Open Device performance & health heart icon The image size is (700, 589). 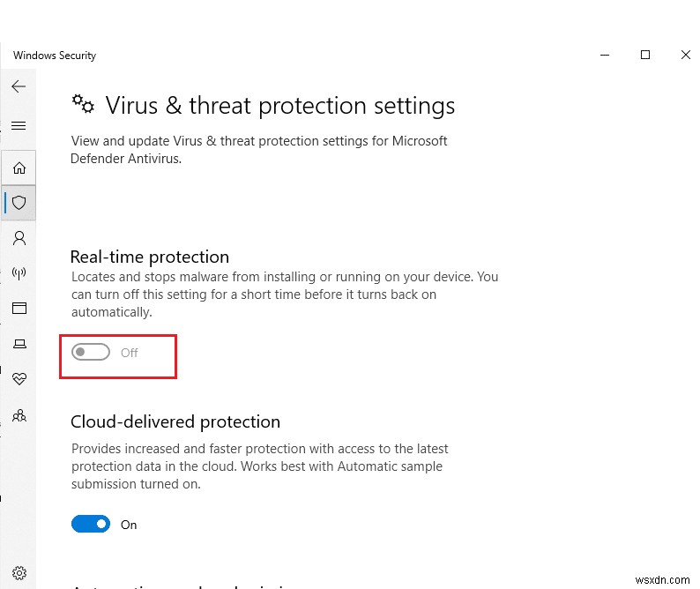[19, 379]
